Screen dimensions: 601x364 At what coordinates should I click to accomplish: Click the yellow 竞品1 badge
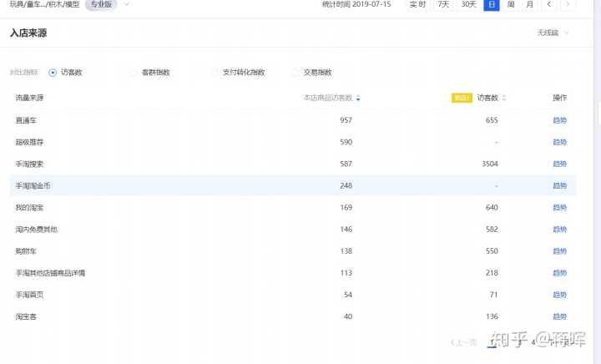461,99
